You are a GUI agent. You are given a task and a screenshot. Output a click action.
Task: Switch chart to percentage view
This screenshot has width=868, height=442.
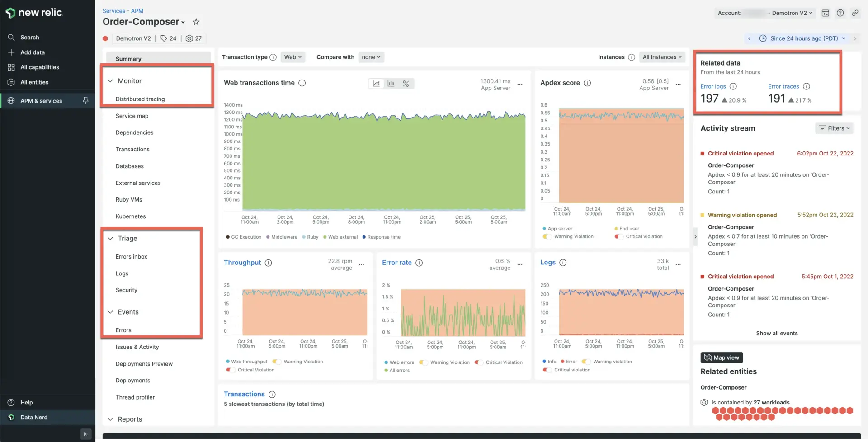tap(406, 84)
